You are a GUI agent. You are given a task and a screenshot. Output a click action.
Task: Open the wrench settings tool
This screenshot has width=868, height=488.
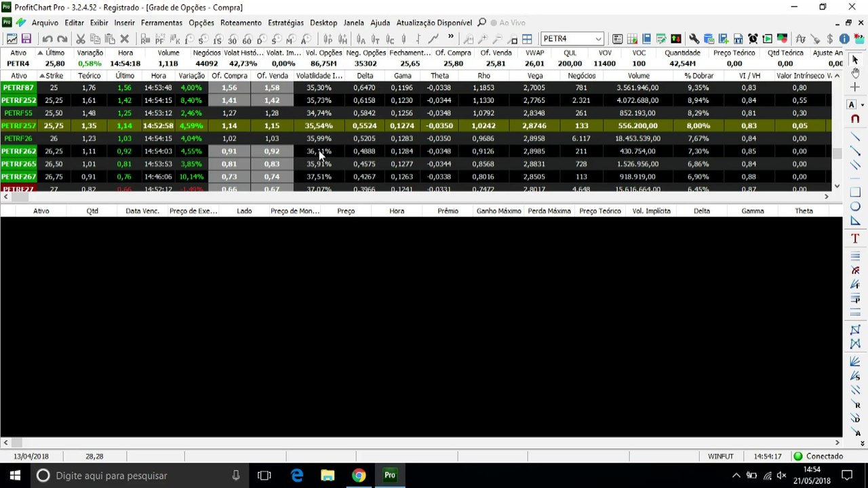[x=694, y=39]
